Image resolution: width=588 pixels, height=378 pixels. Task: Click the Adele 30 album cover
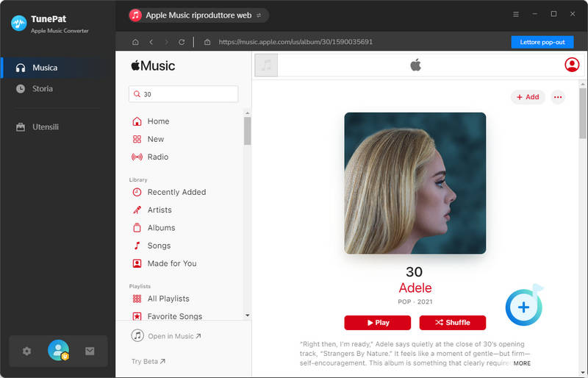[415, 183]
